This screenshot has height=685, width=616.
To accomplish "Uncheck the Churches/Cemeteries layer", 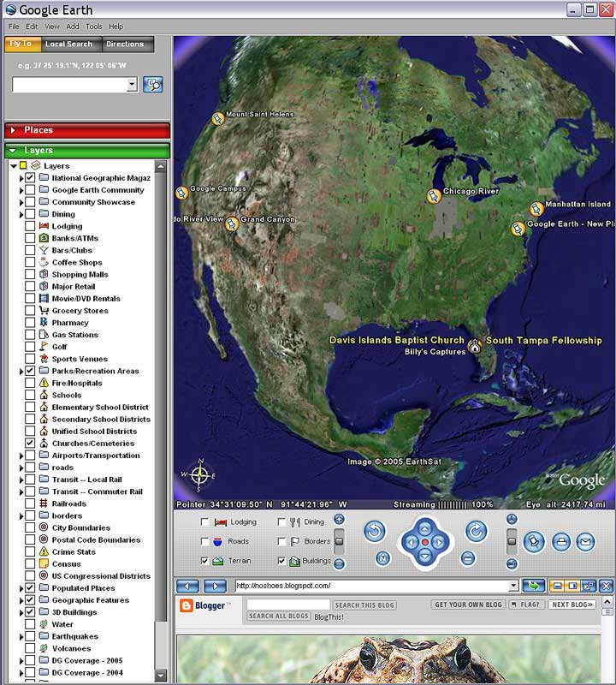I will 30,443.
